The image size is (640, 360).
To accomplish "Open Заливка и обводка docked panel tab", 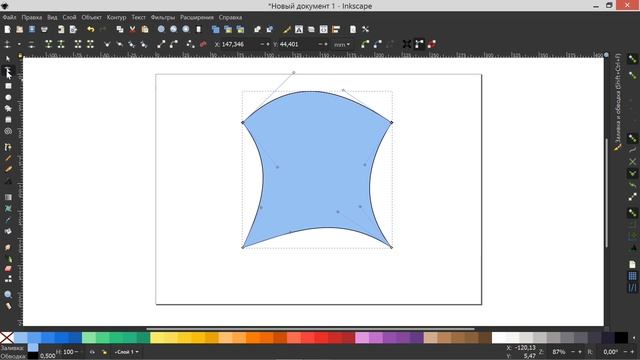I will (618, 102).
